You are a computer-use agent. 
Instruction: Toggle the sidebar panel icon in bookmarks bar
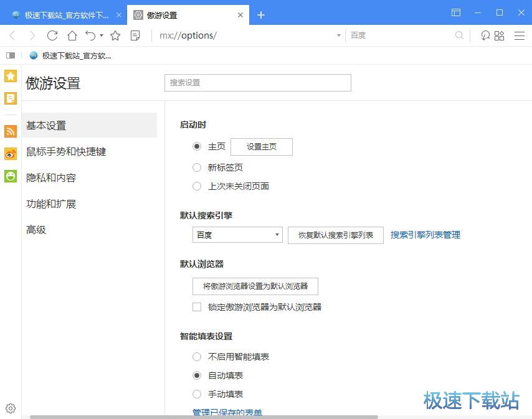[x=11, y=55]
